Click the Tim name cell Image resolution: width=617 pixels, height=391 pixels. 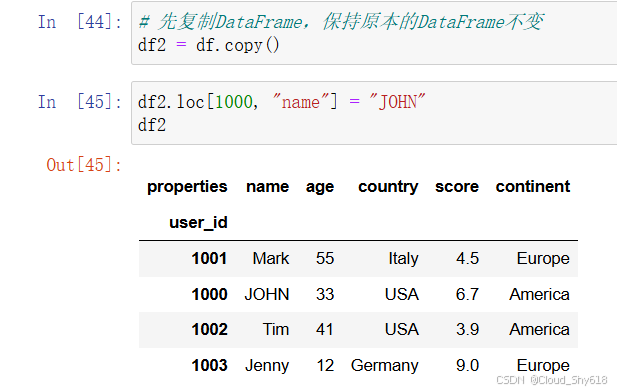click(276, 330)
